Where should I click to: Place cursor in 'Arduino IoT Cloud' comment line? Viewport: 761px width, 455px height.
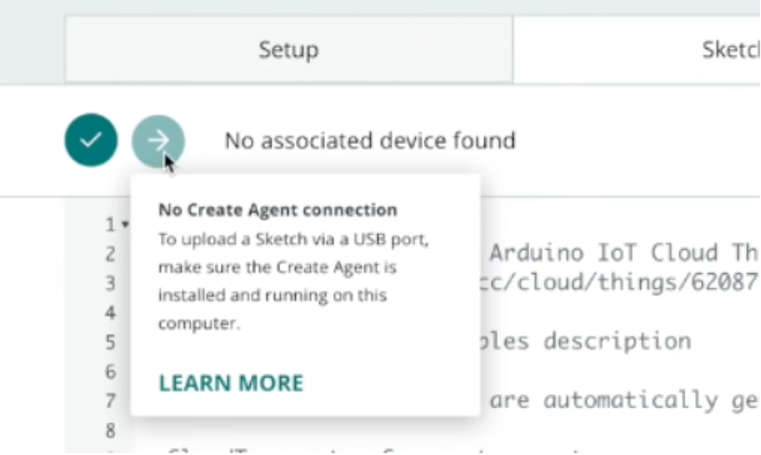click(624, 253)
